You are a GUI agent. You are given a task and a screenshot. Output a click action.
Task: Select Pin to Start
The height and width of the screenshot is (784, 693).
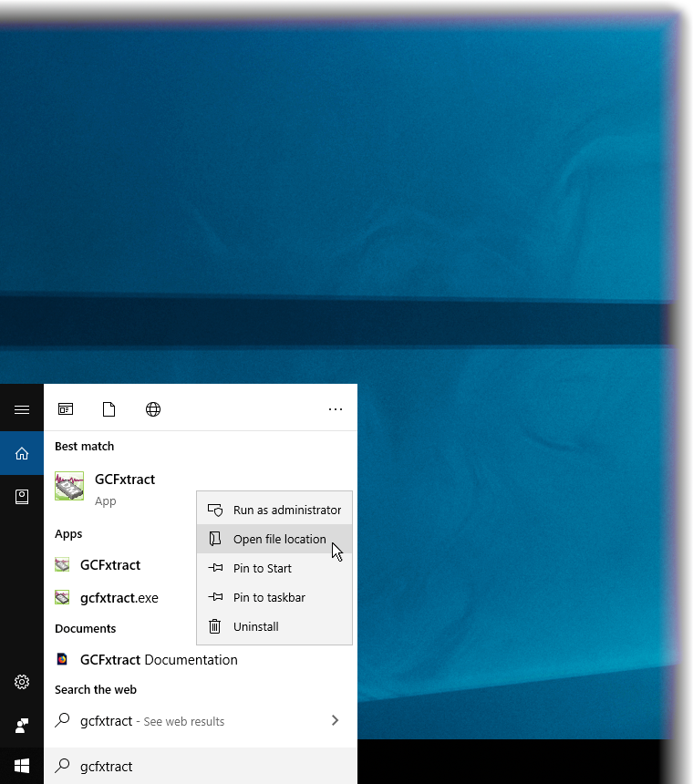coord(274,568)
